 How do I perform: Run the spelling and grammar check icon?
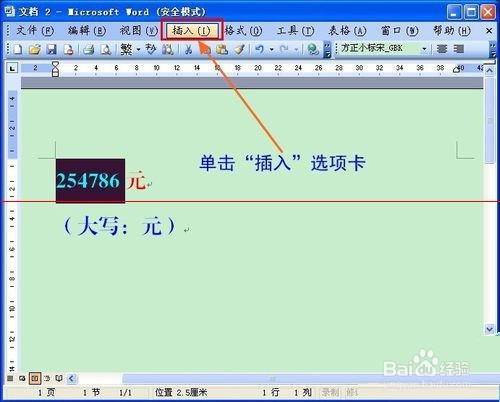(x=151, y=49)
